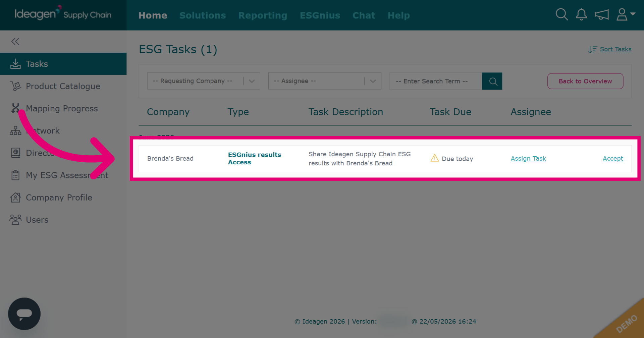Viewport: 644px width, 338px height.
Task: Select Tasks in the sidebar
Action: (63, 64)
